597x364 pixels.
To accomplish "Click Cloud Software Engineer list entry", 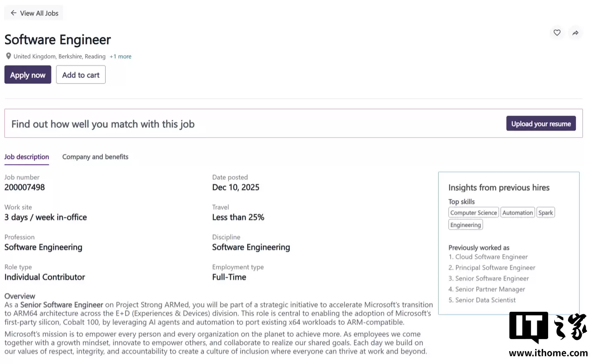I will [x=491, y=257].
